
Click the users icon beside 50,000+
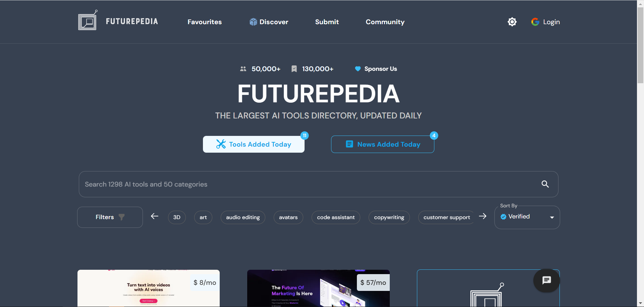243,69
